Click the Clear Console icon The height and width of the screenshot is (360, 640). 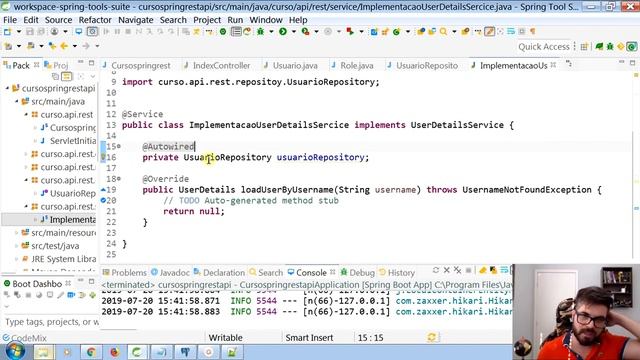pyautogui.click(x=482, y=270)
